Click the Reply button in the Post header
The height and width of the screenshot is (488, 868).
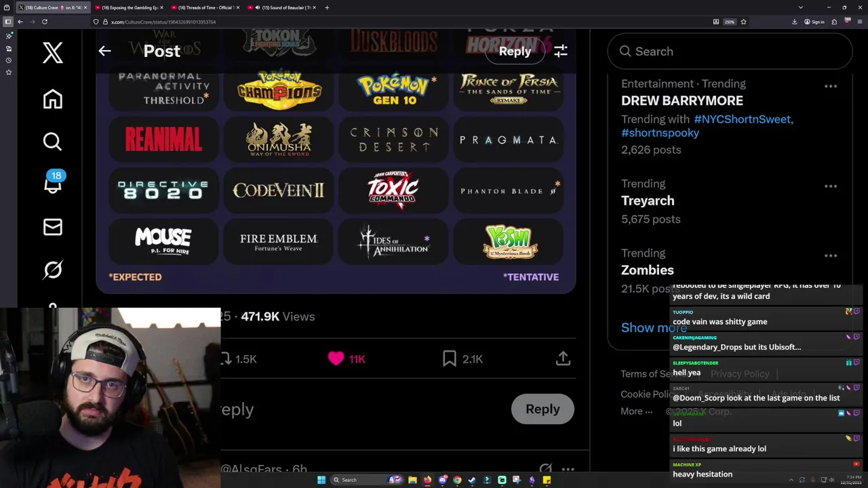coord(515,51)
